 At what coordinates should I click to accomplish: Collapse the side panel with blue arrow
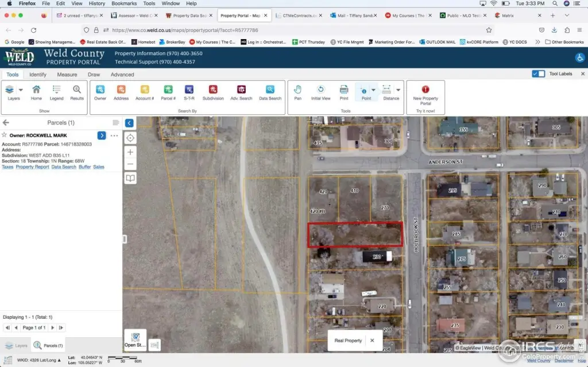pos(129,123)
